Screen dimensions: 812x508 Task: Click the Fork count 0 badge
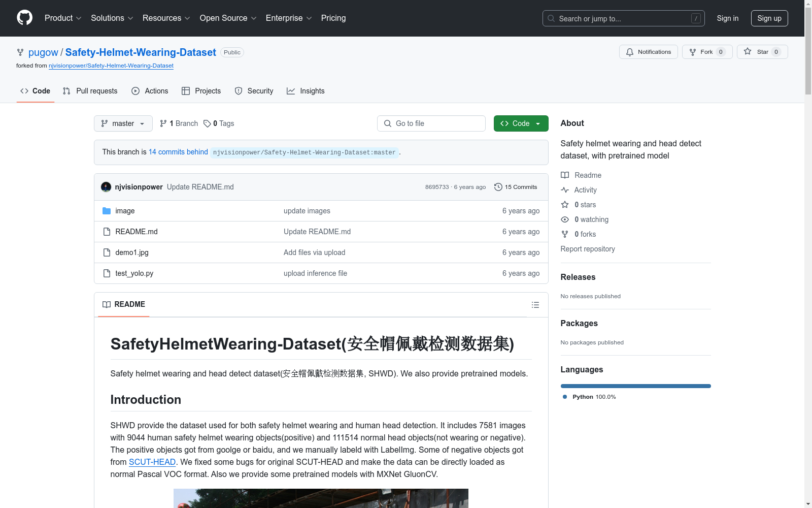point(721,52)
